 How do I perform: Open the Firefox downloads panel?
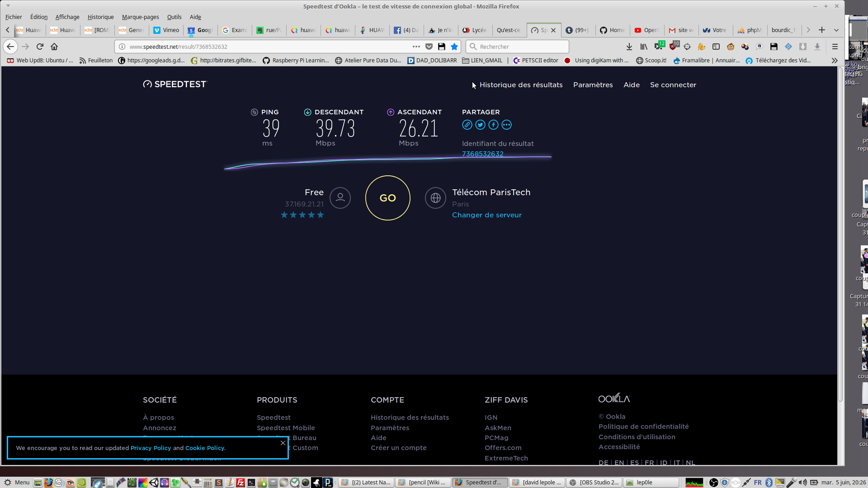629,47
